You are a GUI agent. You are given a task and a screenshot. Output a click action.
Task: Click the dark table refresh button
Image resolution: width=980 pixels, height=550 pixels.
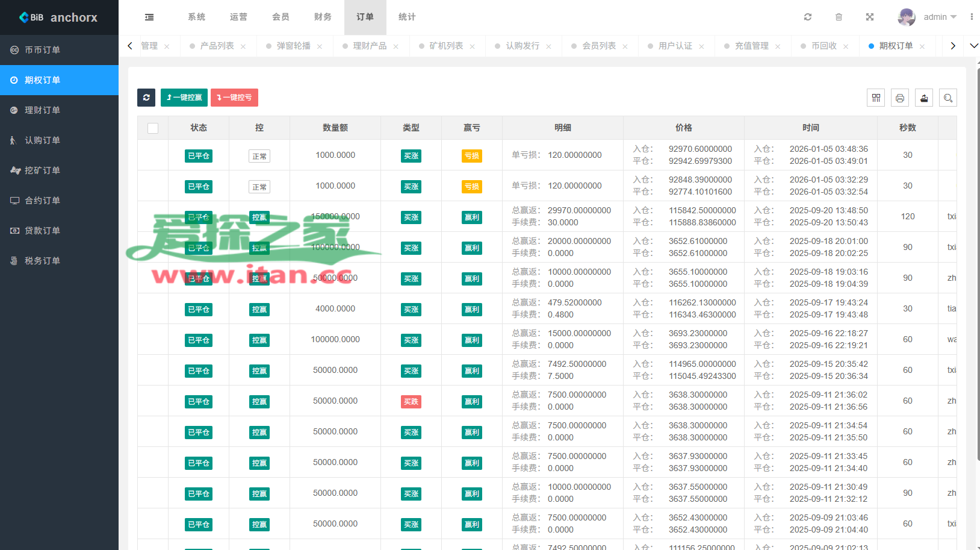pos(146,98)
